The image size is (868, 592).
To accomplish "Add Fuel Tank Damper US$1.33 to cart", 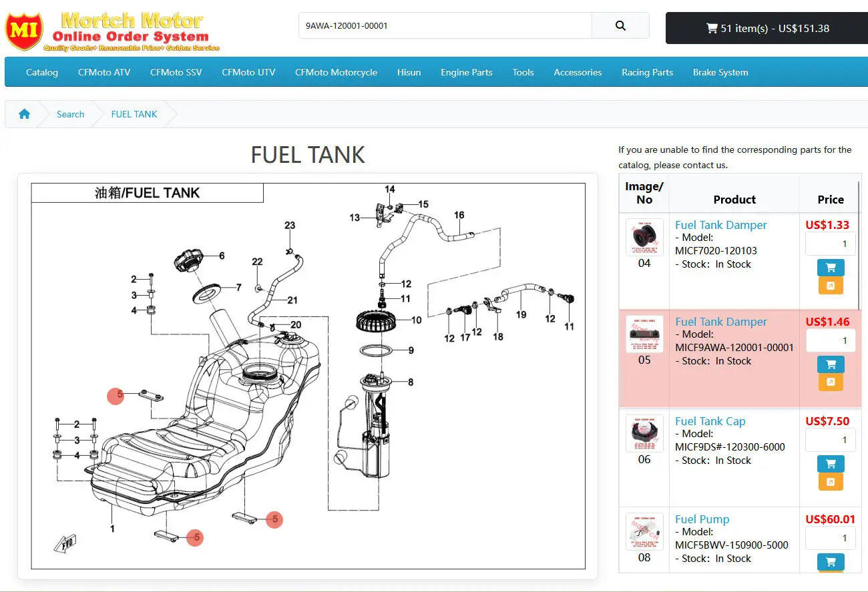I will click(831, 268).
